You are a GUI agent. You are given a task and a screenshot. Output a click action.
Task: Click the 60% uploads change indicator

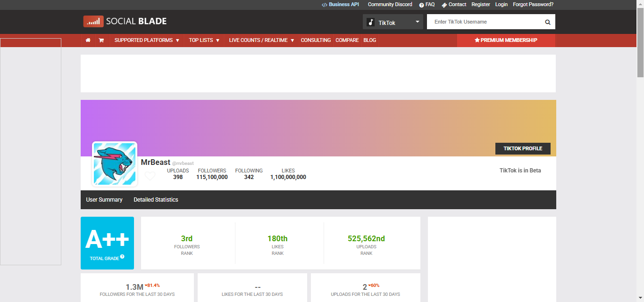coord(374,286)
